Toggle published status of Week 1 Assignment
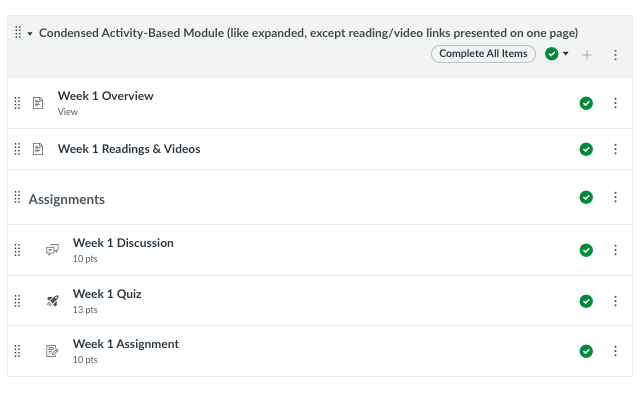641x397 pixels. [x=586, y=351]
